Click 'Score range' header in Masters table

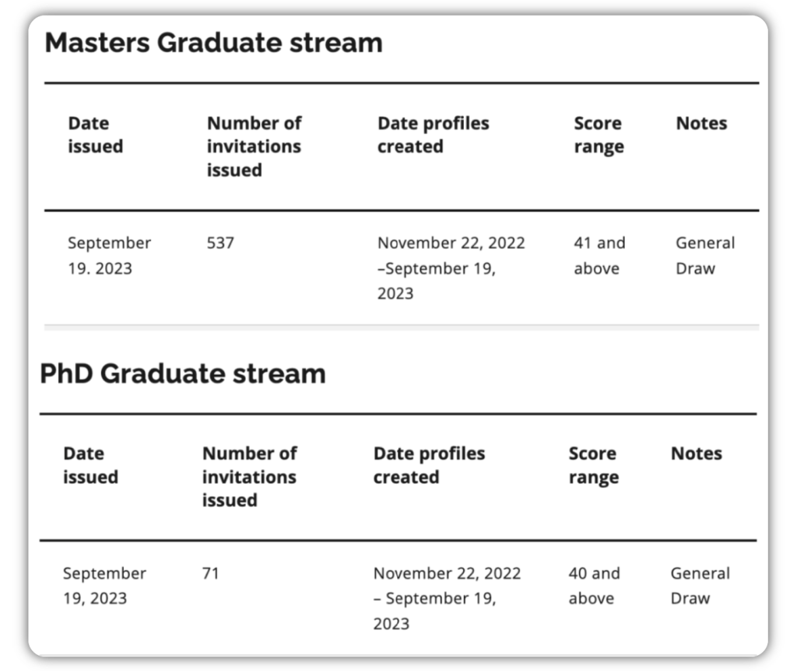tap(599, 135)
